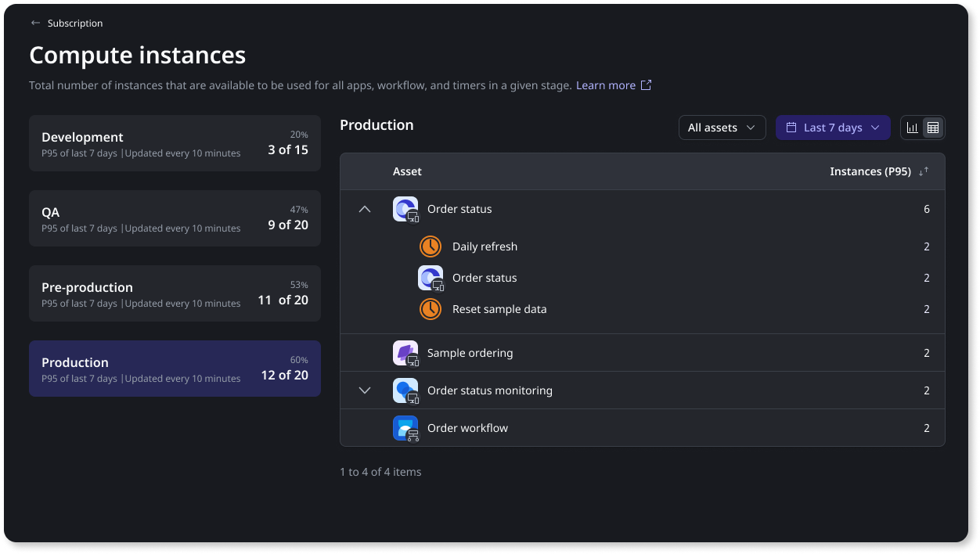
Task: Open the Last 7 days date filter
Action: (833, 128)
